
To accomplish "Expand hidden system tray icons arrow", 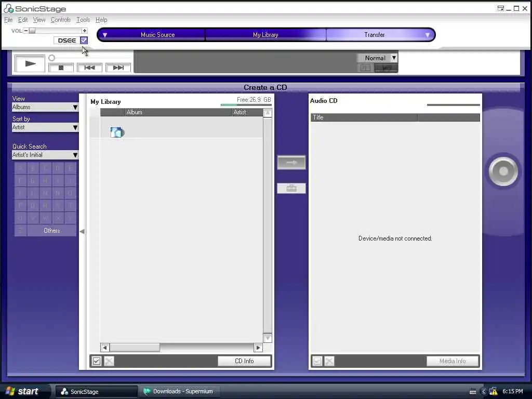I will pos(484,392).
